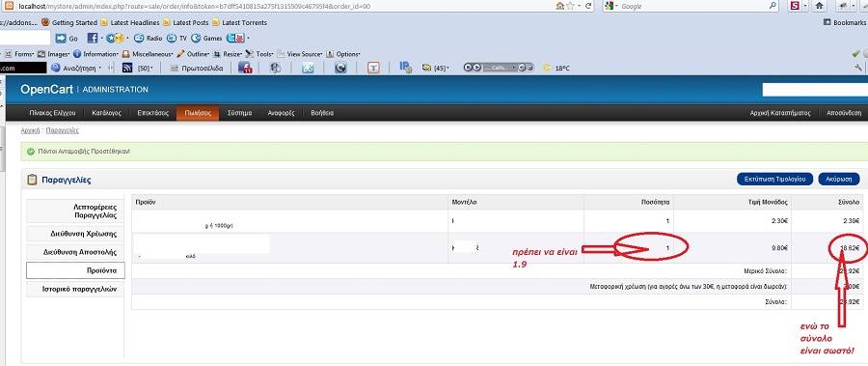Open the Getting Started bookmark
Image resolution: width=868 pixels, height=366 pixels.
[x=69, y=23]
